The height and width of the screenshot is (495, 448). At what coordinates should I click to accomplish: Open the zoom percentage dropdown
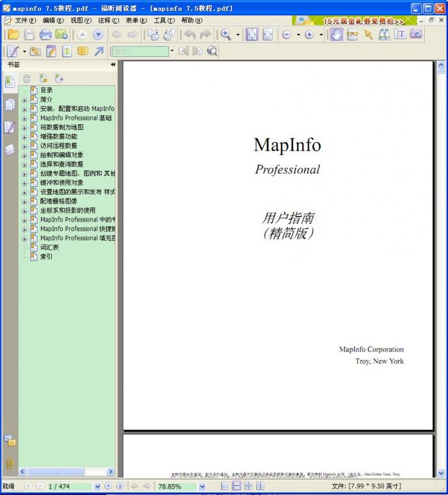202,487
